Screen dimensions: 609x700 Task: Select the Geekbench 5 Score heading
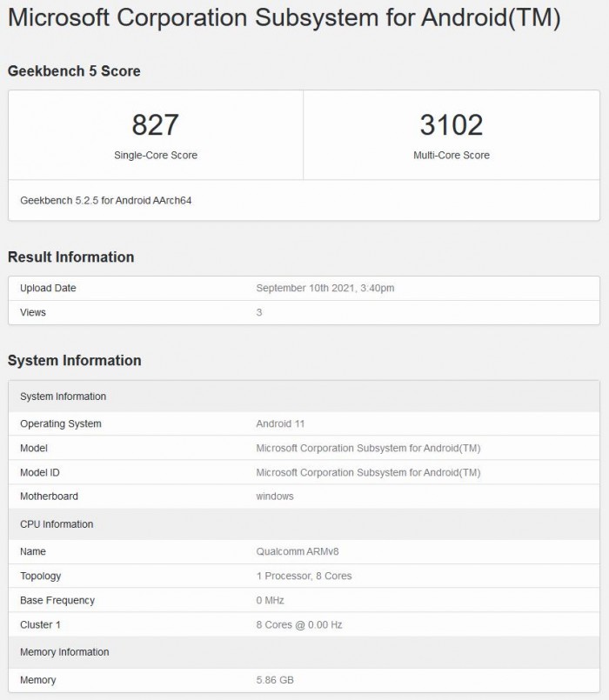pyautogui.click(x=74, y=71)
